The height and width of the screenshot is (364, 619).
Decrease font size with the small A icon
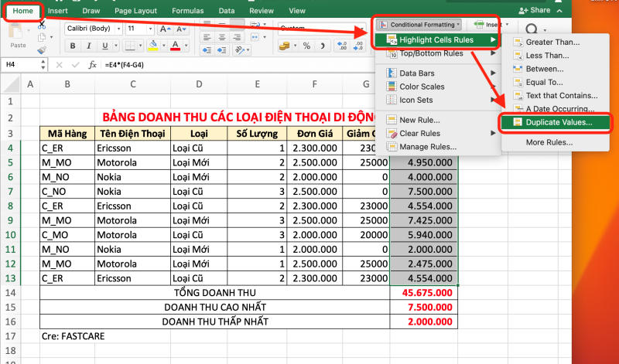click(x=181, y=29)
